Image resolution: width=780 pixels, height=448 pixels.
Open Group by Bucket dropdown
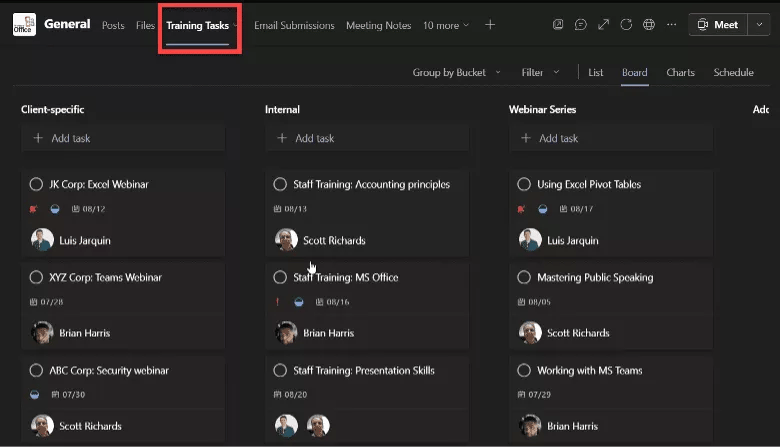[x=456, y=73]
